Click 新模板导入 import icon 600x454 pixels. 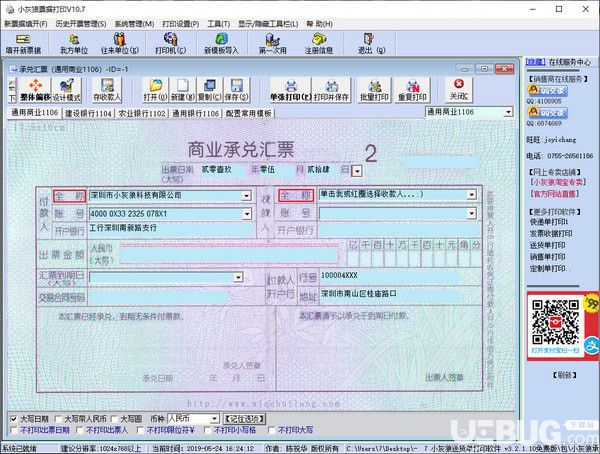[x=221, y=43]
